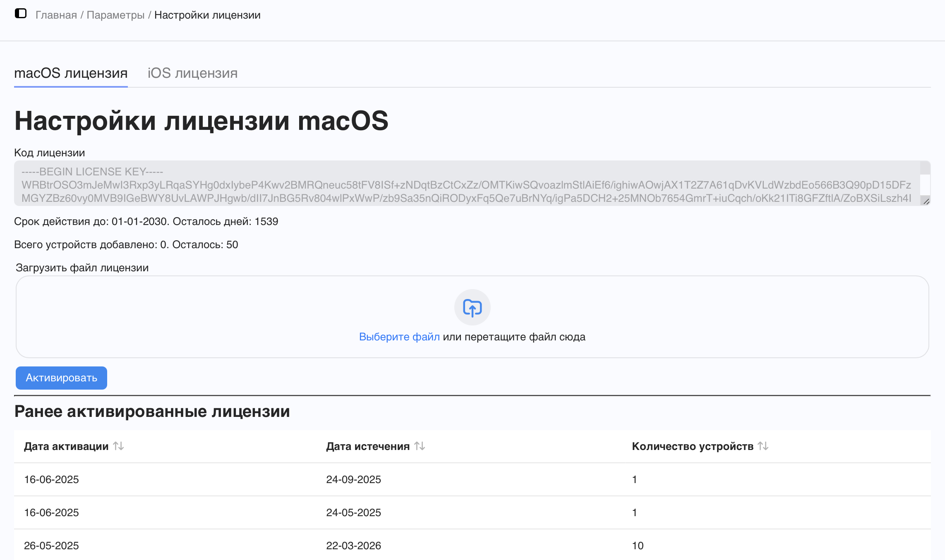The width and height of the screenshot is (945, 560).
Task: Click the Выберите файл link
Action: point(399,337)
